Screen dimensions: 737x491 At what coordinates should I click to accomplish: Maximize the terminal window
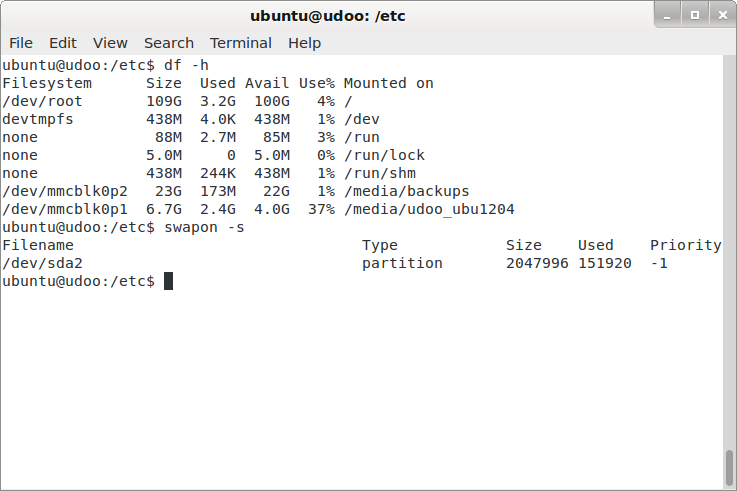695,14
